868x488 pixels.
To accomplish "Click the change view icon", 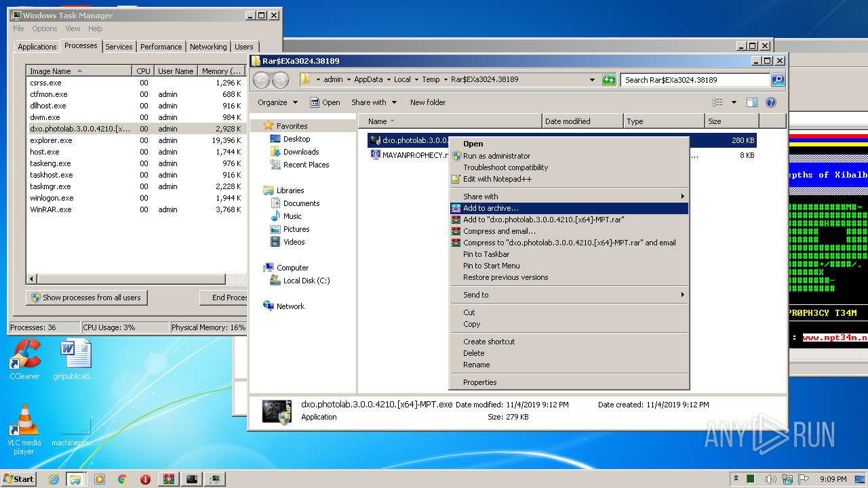I will (717, 102).
